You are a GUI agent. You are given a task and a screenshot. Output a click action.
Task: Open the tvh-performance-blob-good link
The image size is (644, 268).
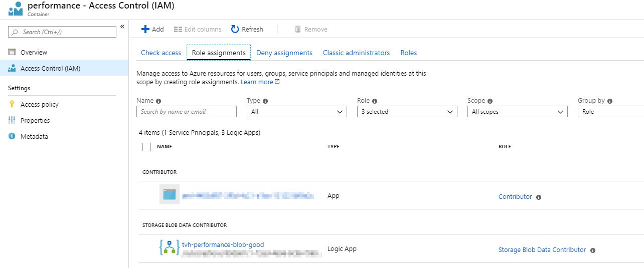pyautogui.click(x=223, y=244)
